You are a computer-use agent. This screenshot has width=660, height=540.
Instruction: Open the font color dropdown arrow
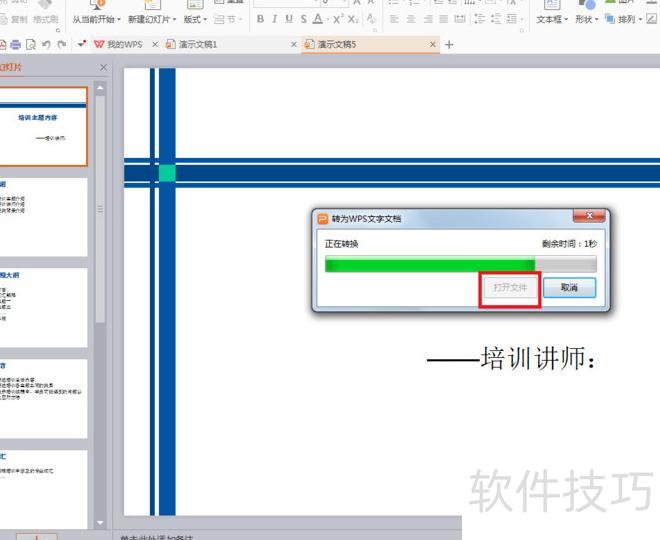[327, 19]
